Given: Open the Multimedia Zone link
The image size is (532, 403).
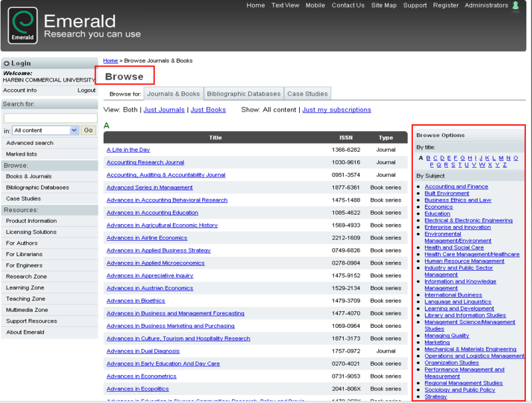Looking at the screenshot, I should pos(27,310).
